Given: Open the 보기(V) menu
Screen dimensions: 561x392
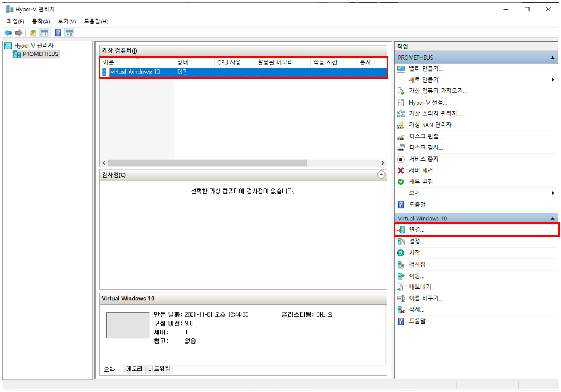Looking at the screenshot, I should coord(67,22).
